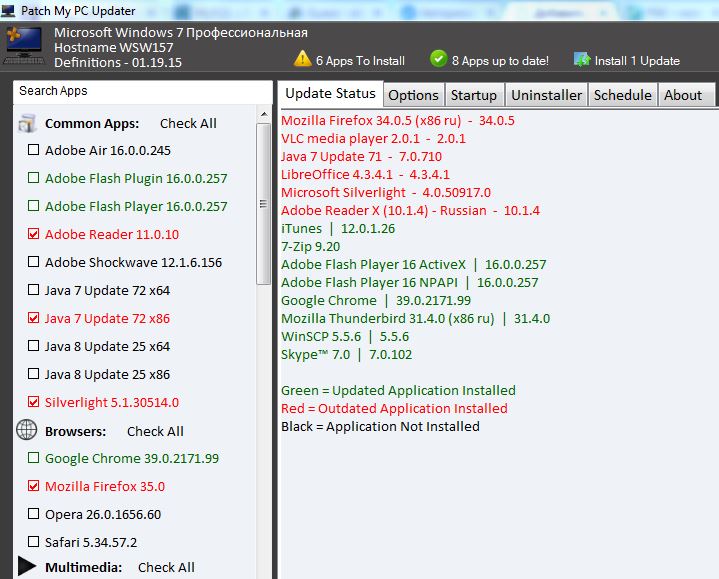Check the Adobe Shockwave 12.1.6.156 checkbox
719x579 pixels.
(33, 261)
